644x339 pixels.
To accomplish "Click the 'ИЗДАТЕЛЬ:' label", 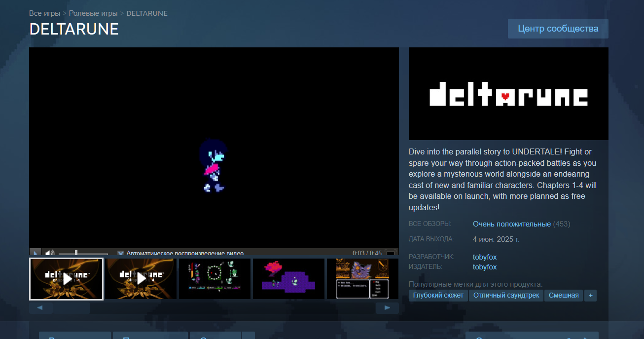I will [426, 267].
